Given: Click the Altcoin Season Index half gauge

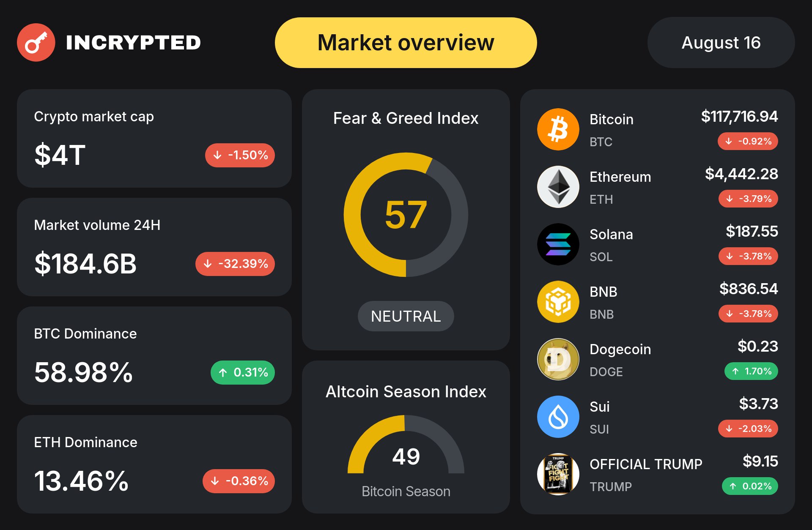Looking at the screenshot, I should 406,444.
